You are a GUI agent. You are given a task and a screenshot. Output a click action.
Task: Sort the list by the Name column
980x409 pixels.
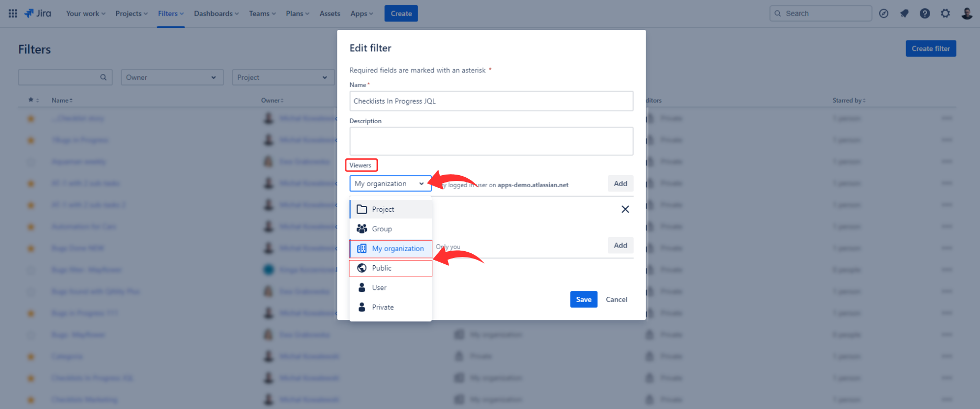62,100
